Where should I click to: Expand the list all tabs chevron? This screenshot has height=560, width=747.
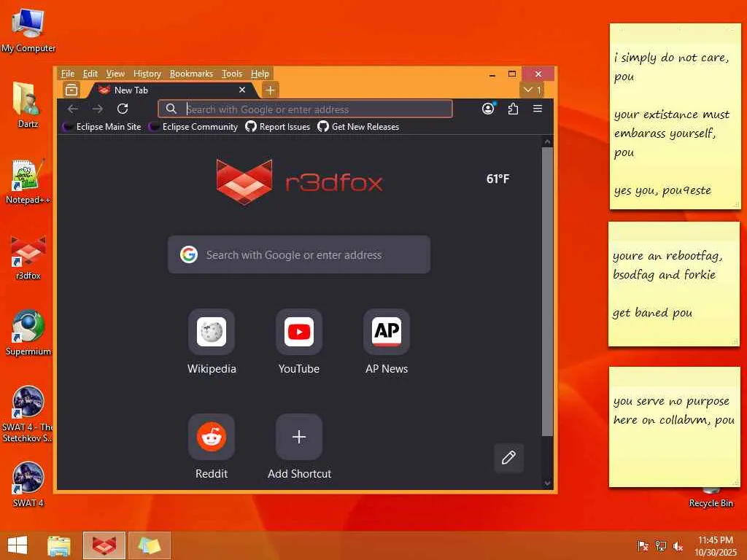(x=533, y=90)
